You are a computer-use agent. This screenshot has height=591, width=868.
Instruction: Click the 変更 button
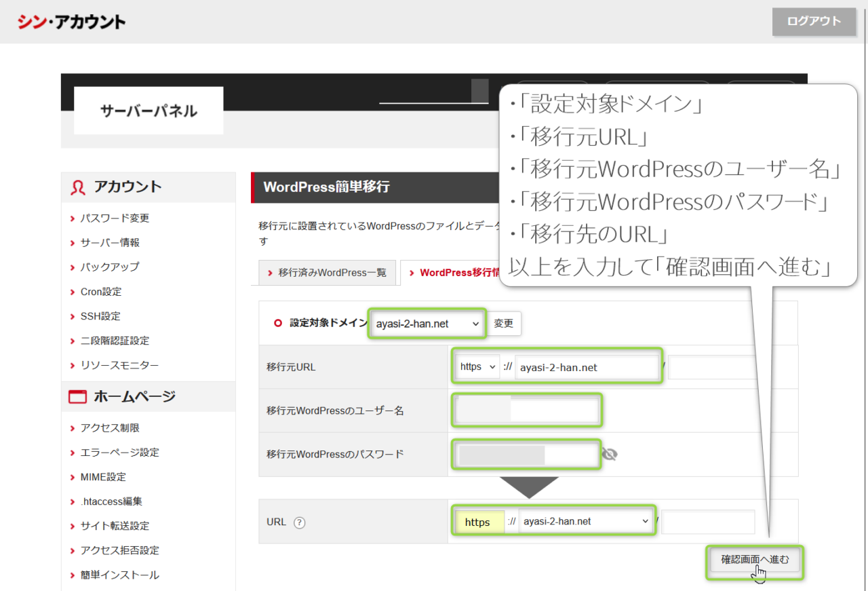point(504,324)
